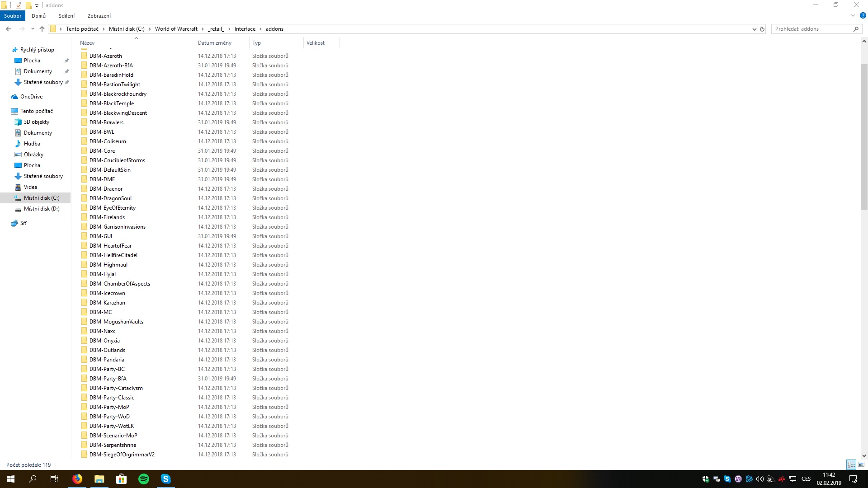Expand breadcrumb chevron after Interface
This screenshot has width=868, height=488.
click(261, 29)
